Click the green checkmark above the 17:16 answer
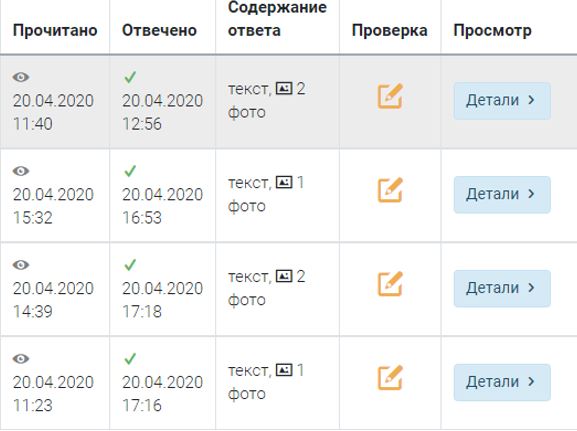The width and height of the screenshot is (577, 431). pos(130,358)
